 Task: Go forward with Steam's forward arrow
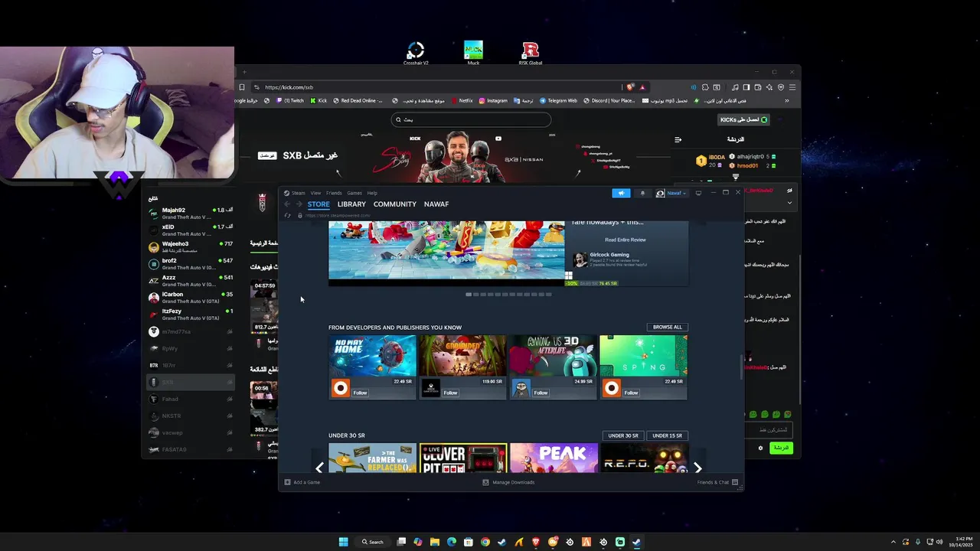299,204
